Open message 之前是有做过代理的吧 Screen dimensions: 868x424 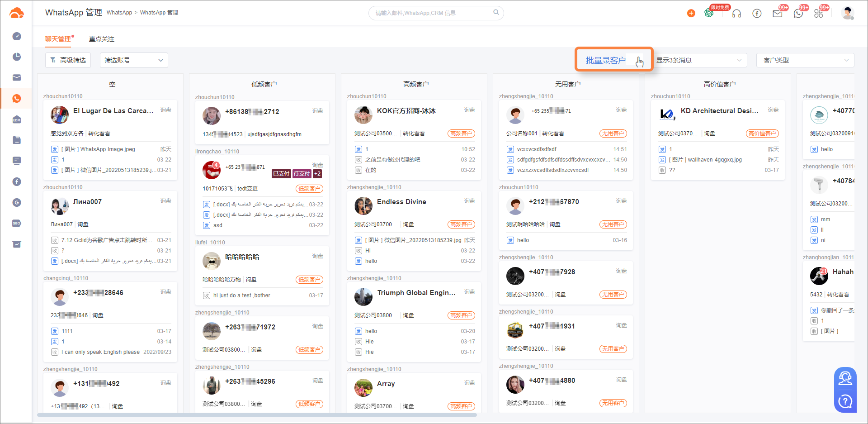[x=392, y=160]
